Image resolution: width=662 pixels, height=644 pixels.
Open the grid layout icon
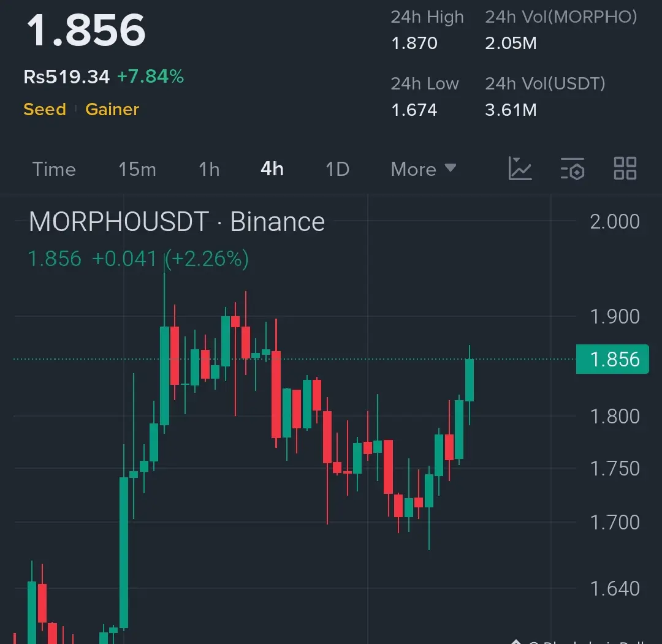coord(625,169)
